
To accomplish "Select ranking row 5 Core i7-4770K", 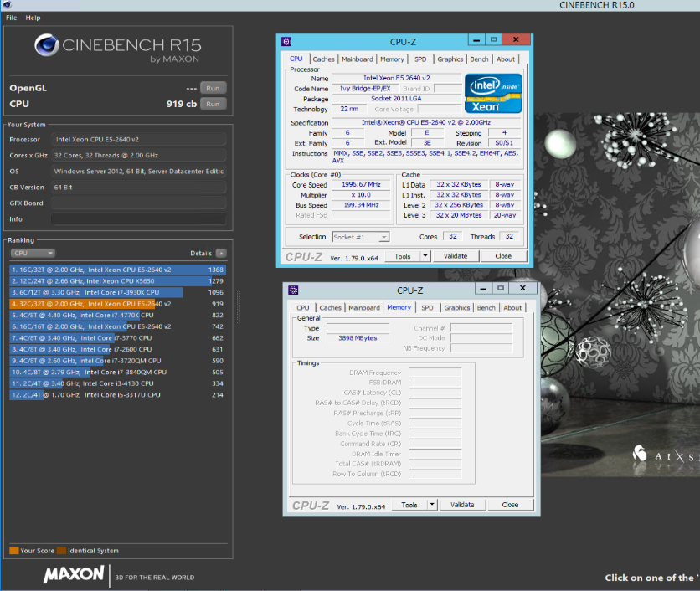I will point(117,315).
